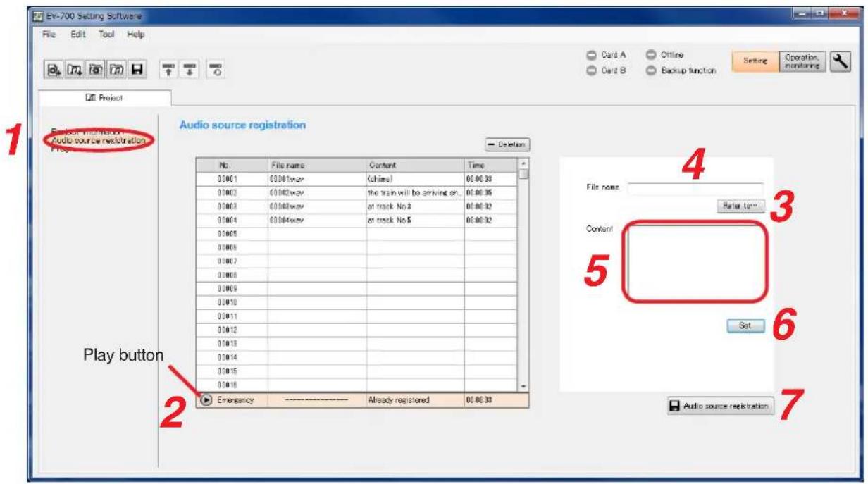
Task: Click the File name column header
Action: pyautogui.click(x=317, y=164)
